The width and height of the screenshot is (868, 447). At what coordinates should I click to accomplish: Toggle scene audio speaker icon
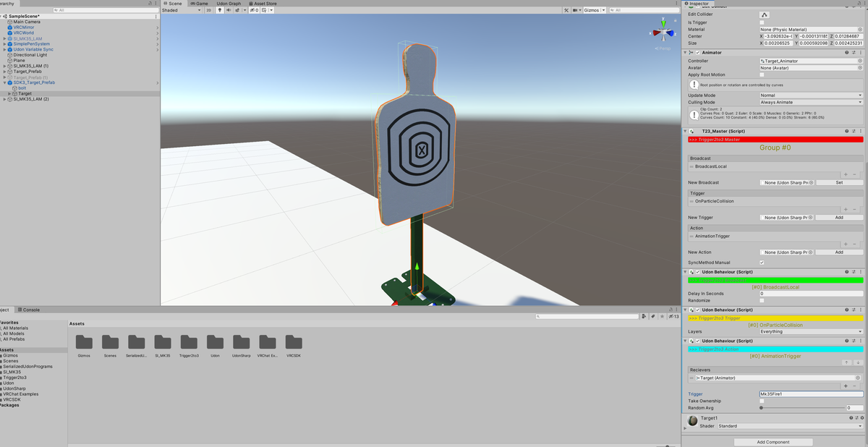click(229, 10)
